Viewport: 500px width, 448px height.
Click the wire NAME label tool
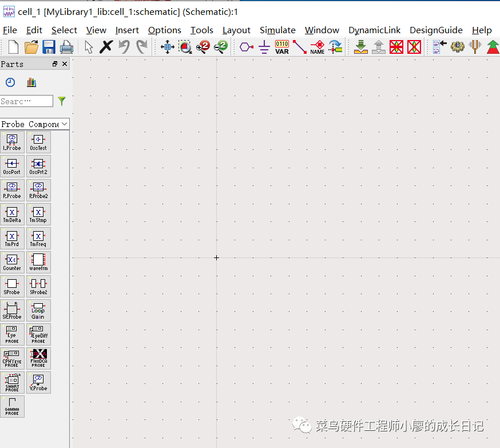(x=318, y=47)
